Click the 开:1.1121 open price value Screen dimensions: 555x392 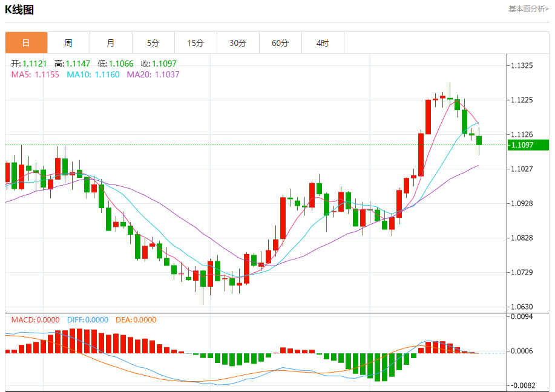pyautogui.click(x=29, y=64)
